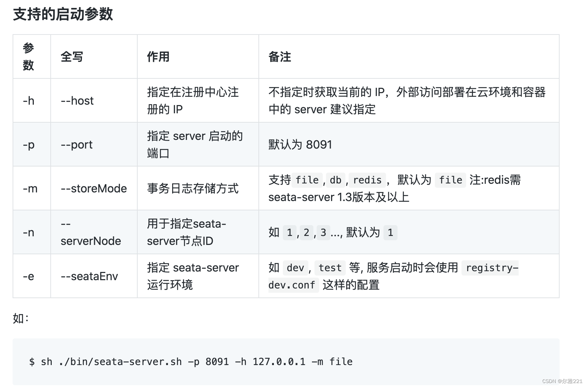Click the db code tag
The image size is (588, 387).
point(336,180)
